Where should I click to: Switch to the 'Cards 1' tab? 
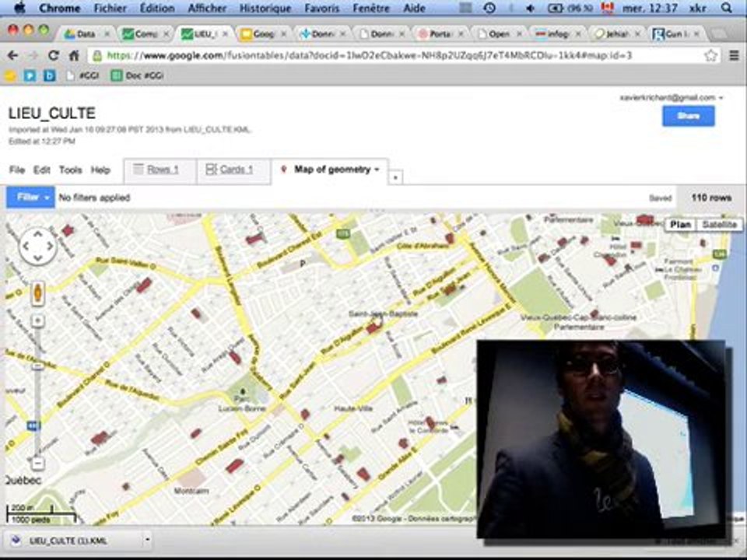233,170
